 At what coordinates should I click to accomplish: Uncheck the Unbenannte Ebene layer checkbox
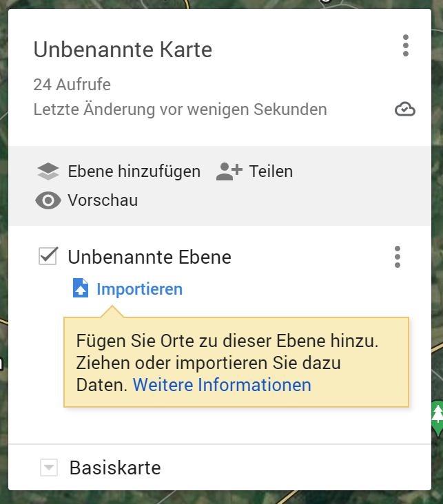tap(48, 257)
